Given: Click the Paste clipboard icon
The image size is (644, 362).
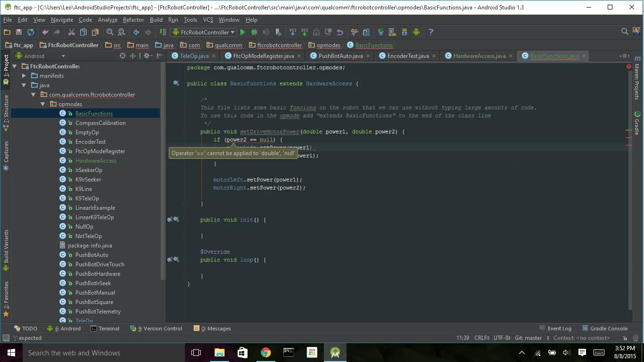Looking at the screenshot, I should click(x=95, y=32).
